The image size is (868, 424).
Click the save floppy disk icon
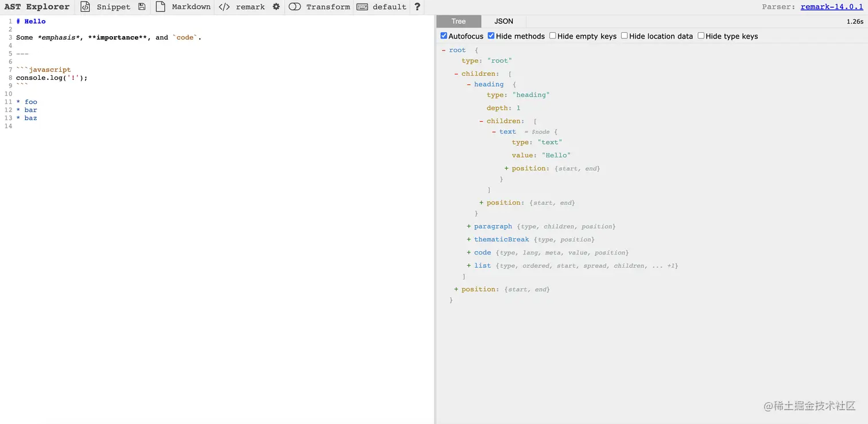(142, 7)
